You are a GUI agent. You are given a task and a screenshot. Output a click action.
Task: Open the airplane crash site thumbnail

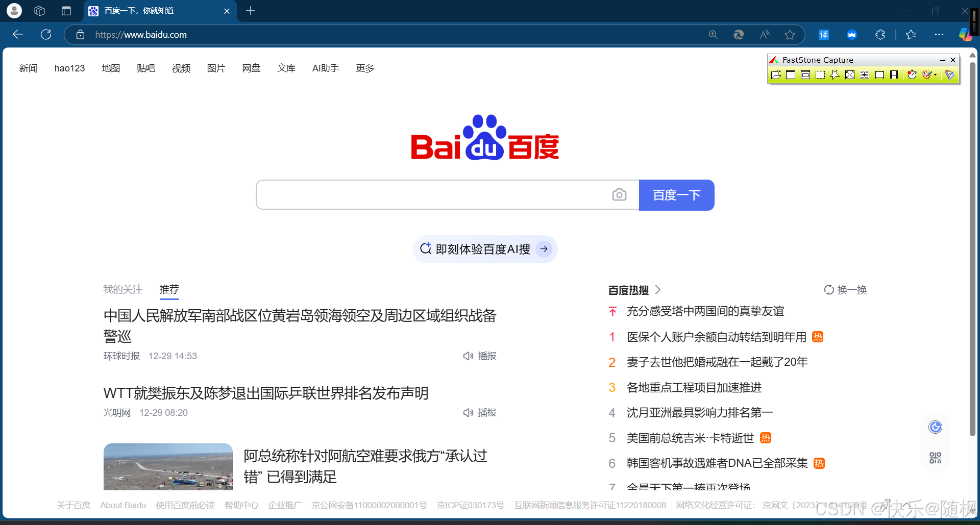[168, 467]
